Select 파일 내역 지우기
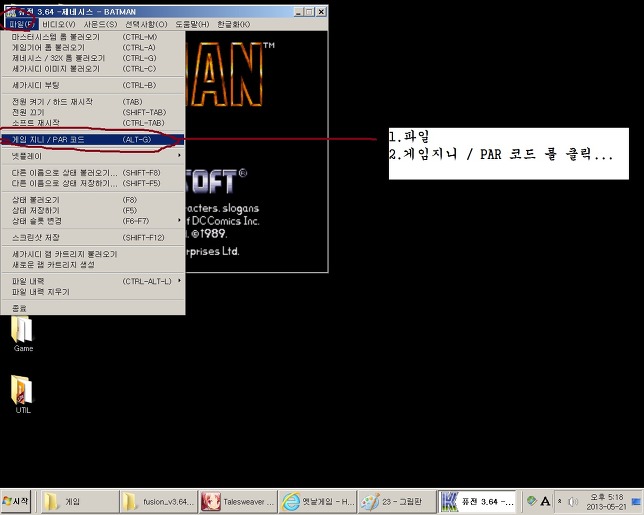 (x=92, y=292)
